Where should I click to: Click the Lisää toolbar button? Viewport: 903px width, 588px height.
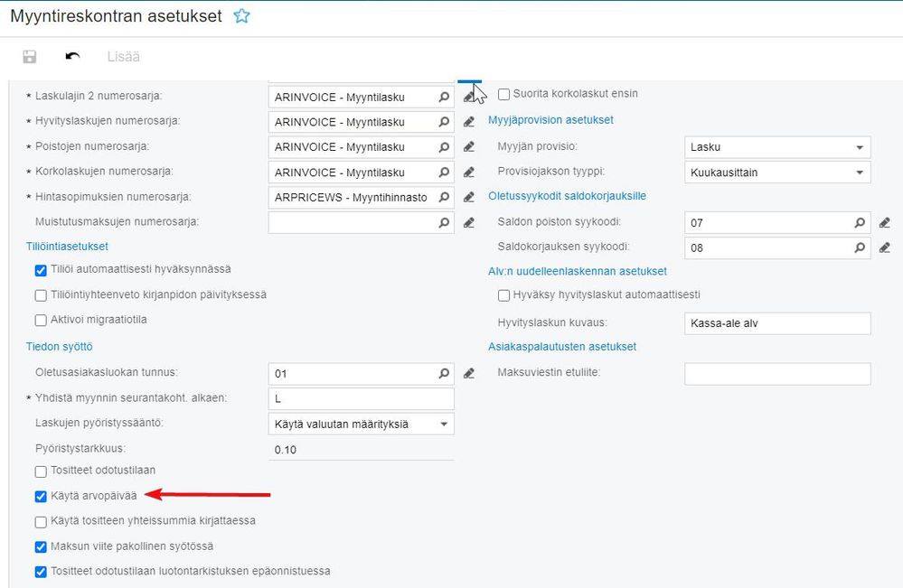point(123,57)
